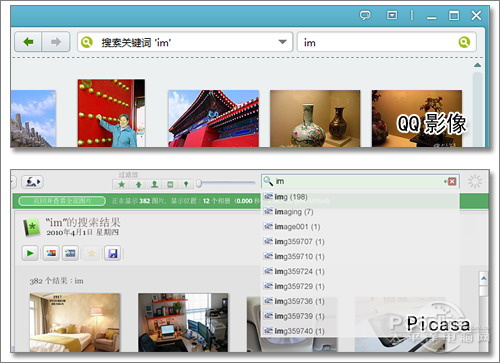Expand the search keyword 'im' dropdown arrow
Screen dimensions: 500x363
point(282,42)
